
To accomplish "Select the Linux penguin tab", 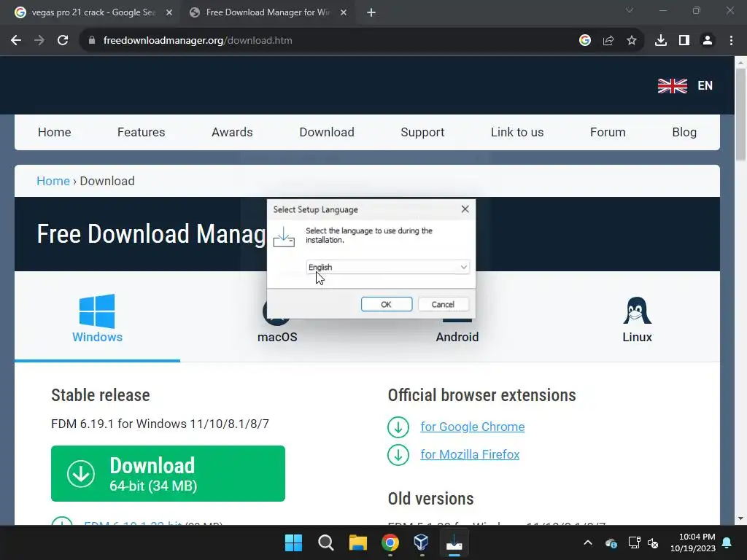I will pyautogui.click(x=637, y=319).
